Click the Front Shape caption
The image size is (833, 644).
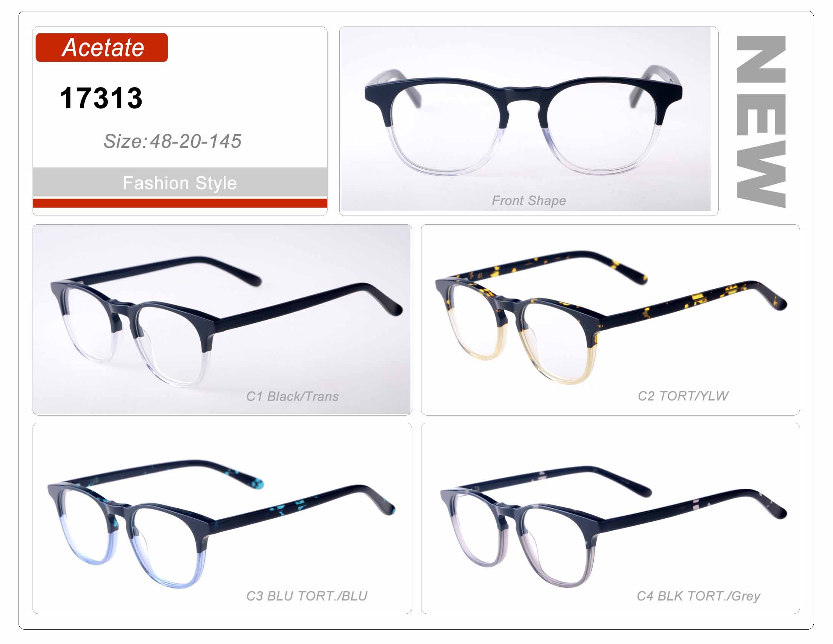tap(529, 201)
